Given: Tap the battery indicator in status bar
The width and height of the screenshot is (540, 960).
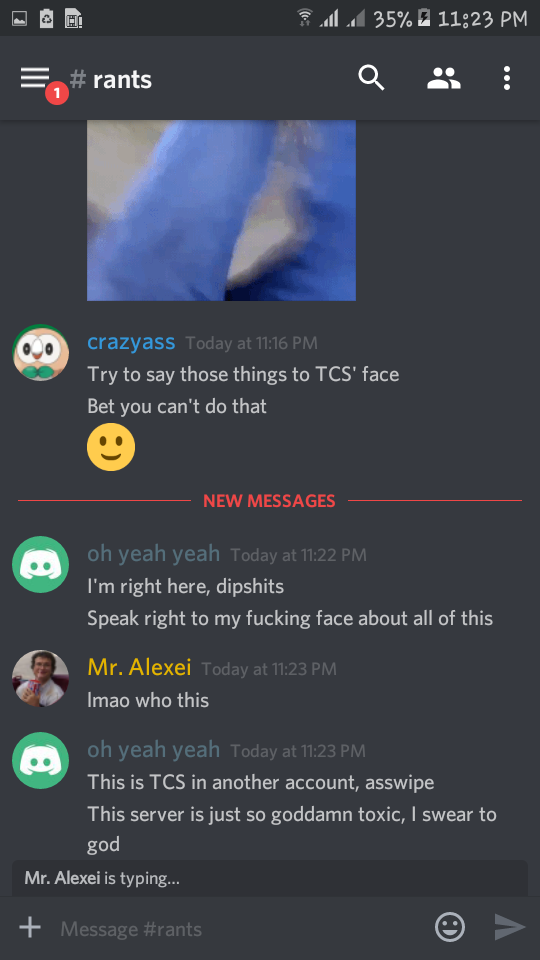Looking at the screenshot, I should [424, 19].
